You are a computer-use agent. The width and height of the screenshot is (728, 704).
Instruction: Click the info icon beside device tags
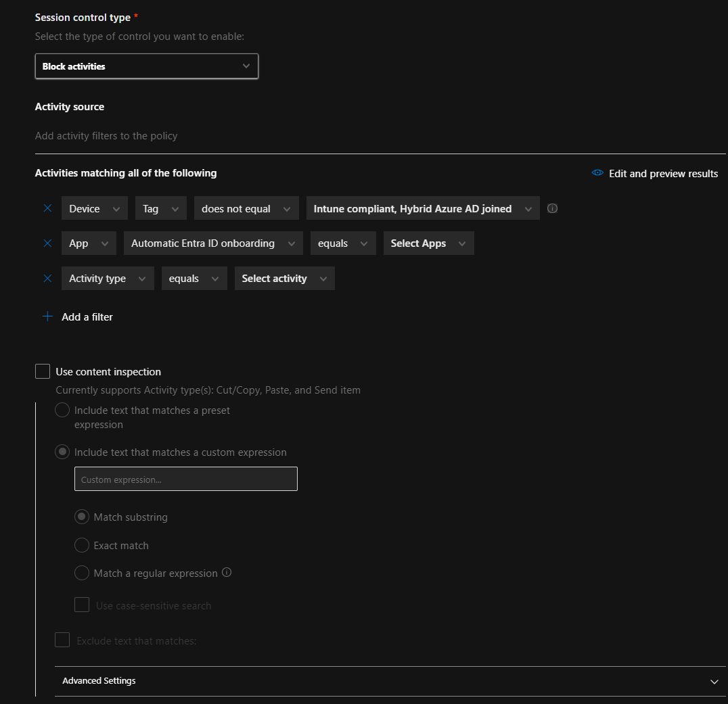point(552,209)
